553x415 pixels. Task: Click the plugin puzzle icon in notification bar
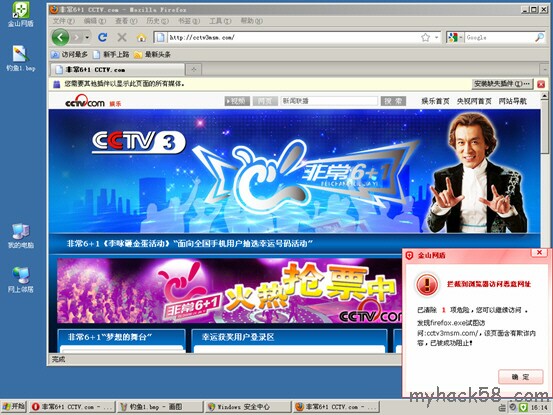point(56,84)
